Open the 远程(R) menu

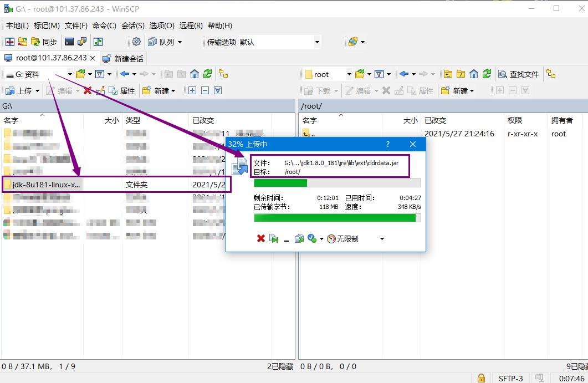coord(191,25)
